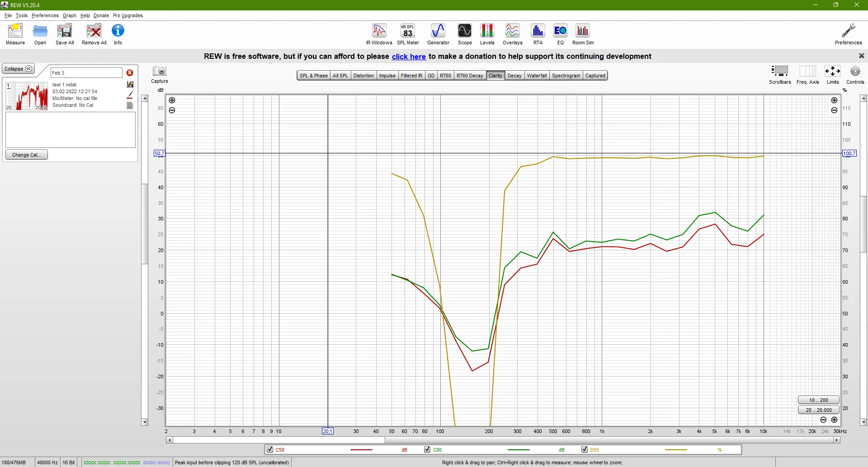Open the Spectrogram tab

566,76
